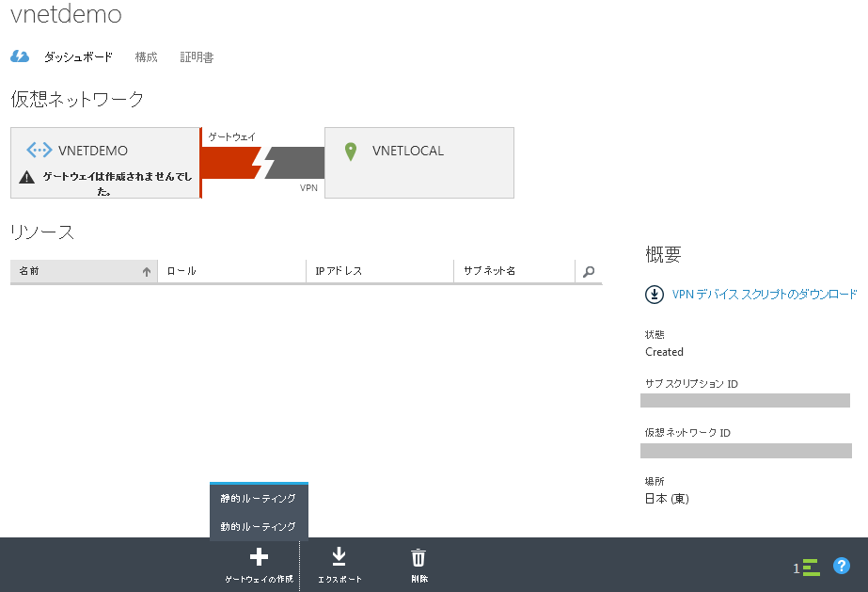Image resolution: width=868 pixels, height=592 pixels.
Task: Click the ゲートウェイの作成 plus button
Action: click(259, 565)
